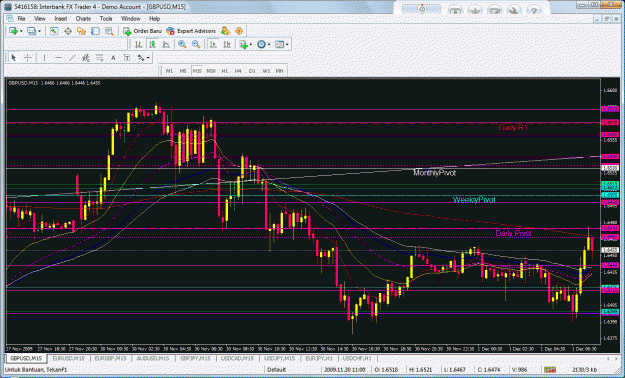Screen dimensions: 625x378
Task: Show the Market Watch panel
Action: [54, 31]
